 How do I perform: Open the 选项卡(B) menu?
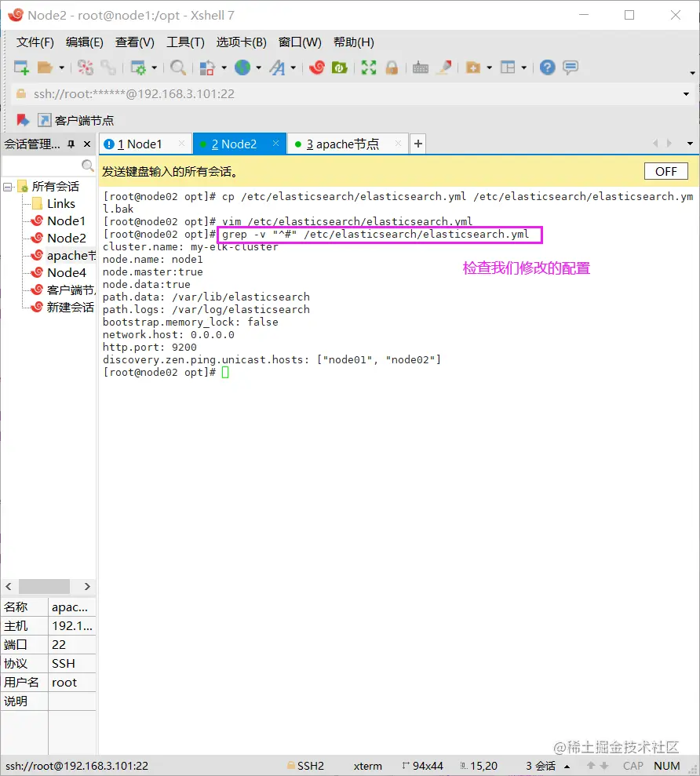pyautogui.click(x=241, y=42)
